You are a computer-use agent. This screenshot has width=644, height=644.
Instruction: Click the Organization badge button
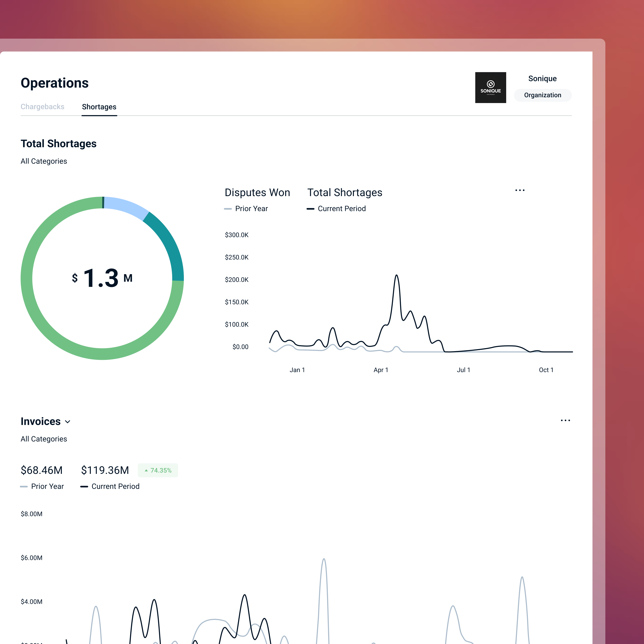tap(542, 95)
